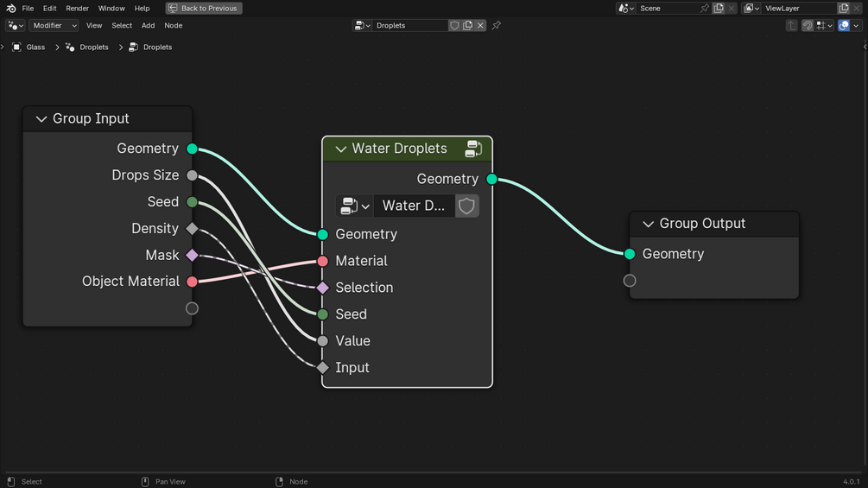868x488 pixels.
Task: Click Water Droplets Selection input socket
Action: click(323, 288)
